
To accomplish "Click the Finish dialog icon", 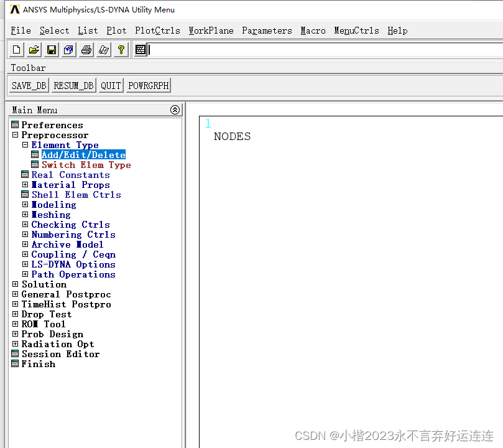I will coord(15,363).
